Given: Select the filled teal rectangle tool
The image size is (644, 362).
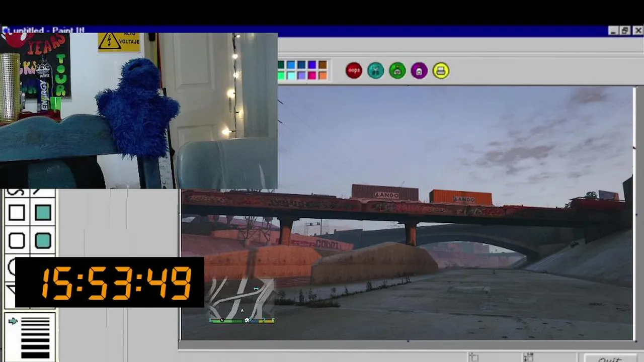Looking at the screenshot, I should pyautogui.click(x=43, y=213).
